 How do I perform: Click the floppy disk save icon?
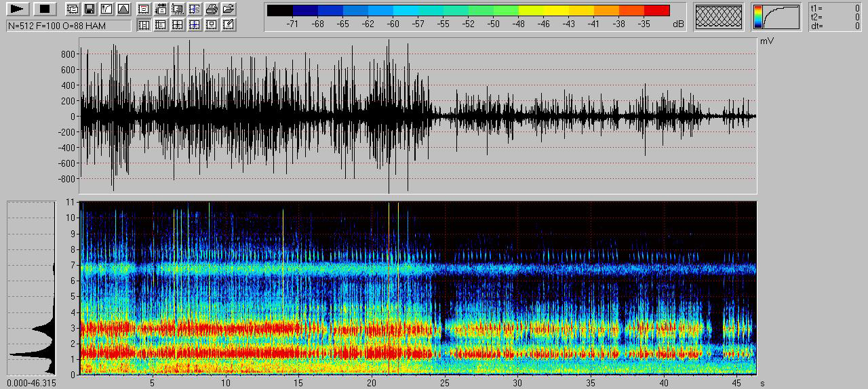90,9
